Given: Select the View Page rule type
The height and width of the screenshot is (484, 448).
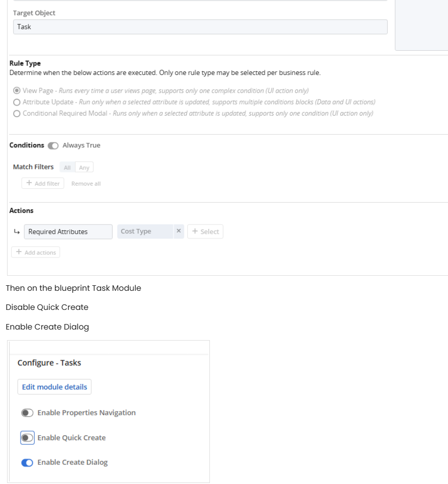Looking at the screenshot, I should click(x=17, y=91).
